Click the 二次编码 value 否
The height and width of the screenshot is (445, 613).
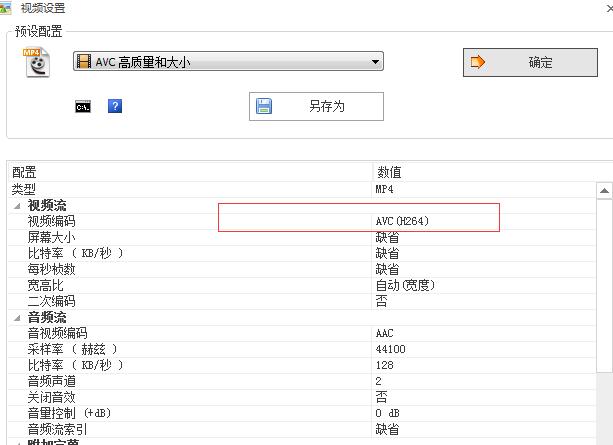click(381, 301)
